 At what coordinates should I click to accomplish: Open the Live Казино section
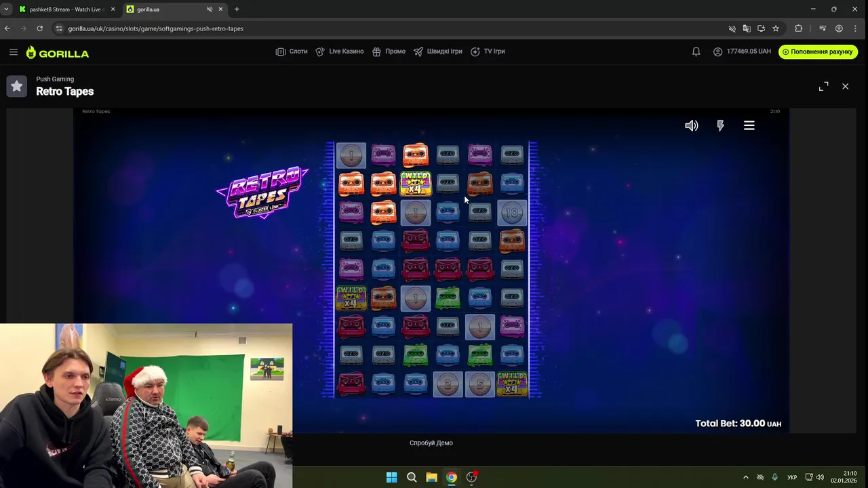coord(340,52)
